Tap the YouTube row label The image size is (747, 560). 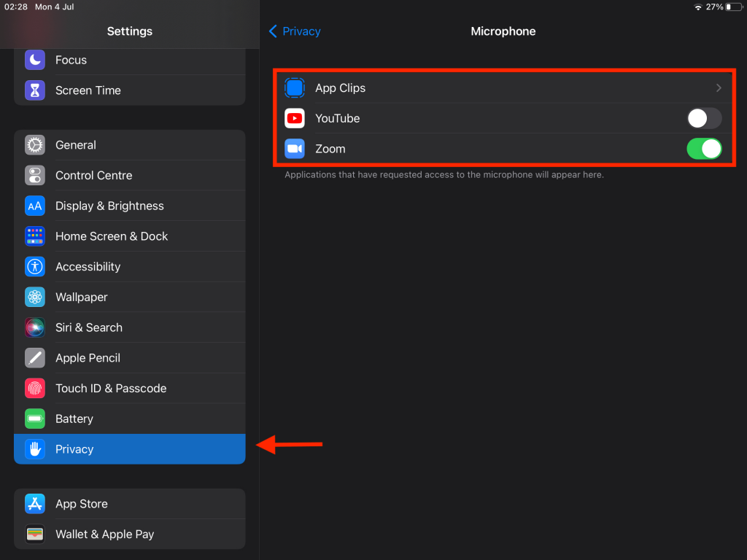pos(337,119)
